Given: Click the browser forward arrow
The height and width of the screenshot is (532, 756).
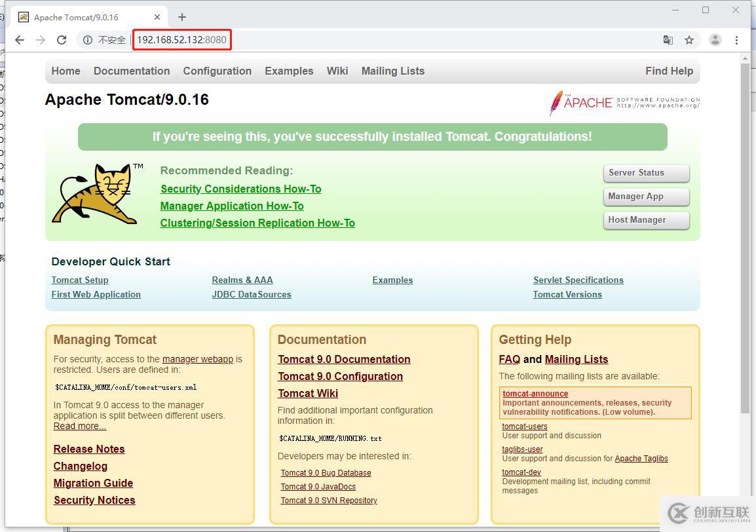Looking at the screenshot, I should tap(41, 40).
